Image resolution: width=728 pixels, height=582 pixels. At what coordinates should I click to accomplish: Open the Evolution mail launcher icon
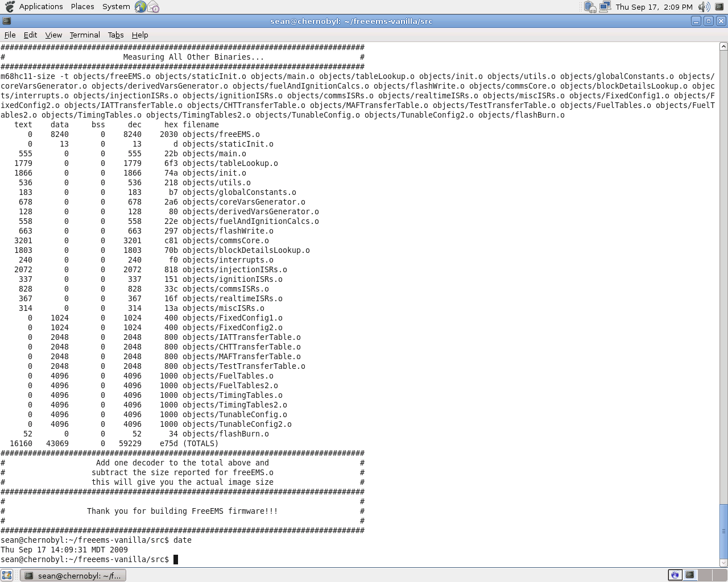(153, 7)
